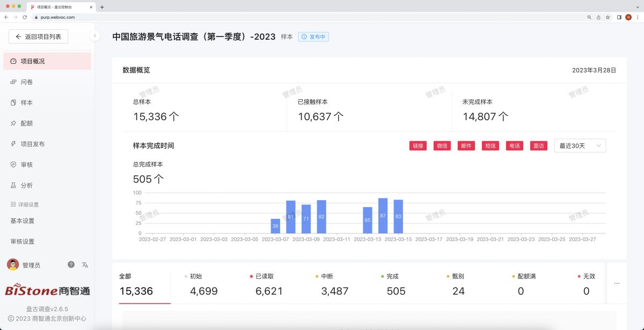Screen dimensions: 644x330
Task: Click the bar labeled 87 in chart
Action: coord(383,216)
